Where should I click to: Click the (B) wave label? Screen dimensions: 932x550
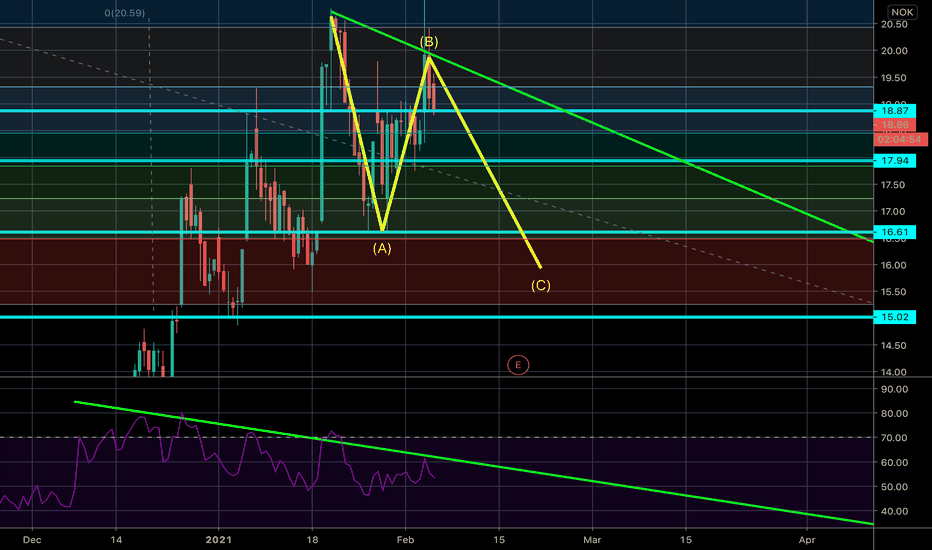pos(429,42)
